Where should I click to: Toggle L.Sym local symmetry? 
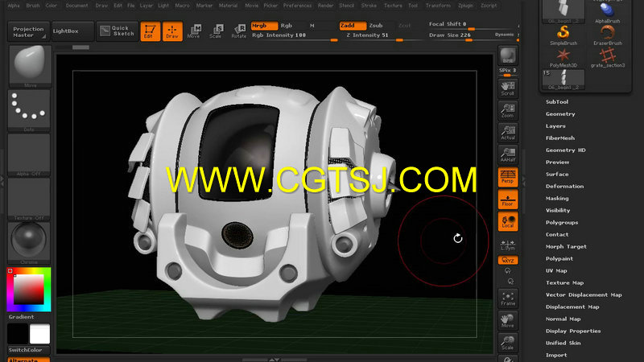pyautogui.click(x=508, y=245)
